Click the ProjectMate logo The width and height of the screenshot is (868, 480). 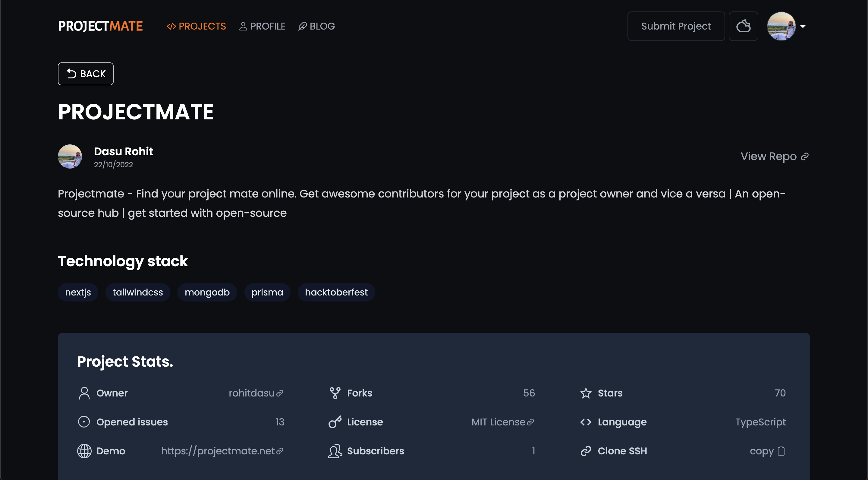100,26
